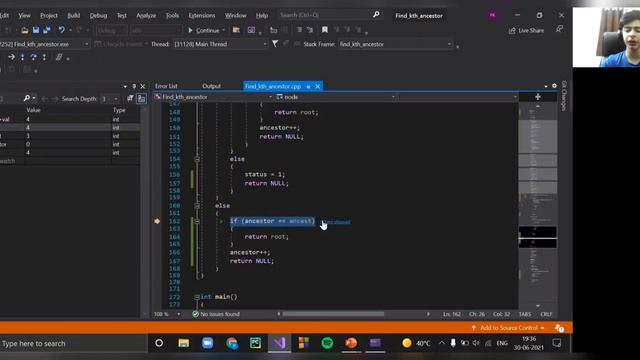
Task: Open the Continue button dropdown arrow
Action: 224,30
